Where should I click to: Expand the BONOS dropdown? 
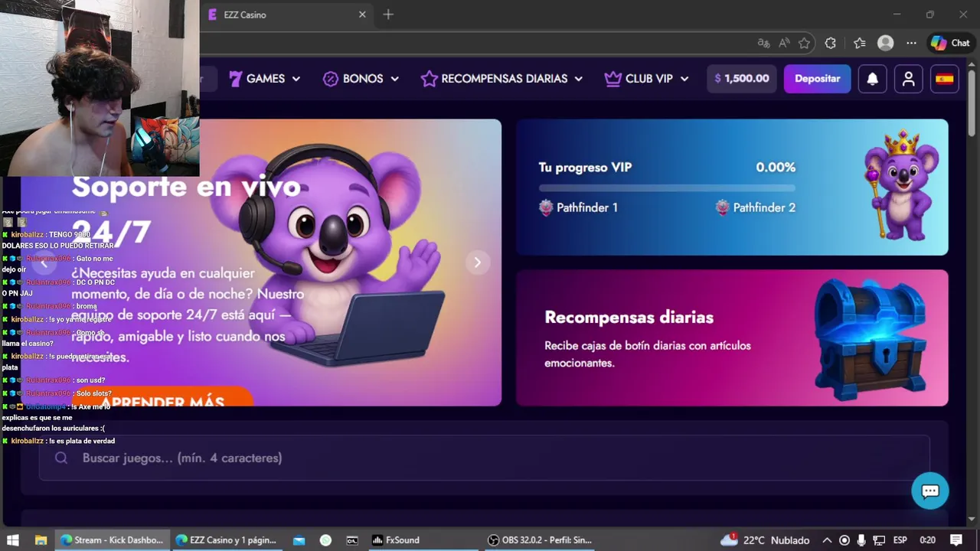pyautogui.click(x=361, y=79)
